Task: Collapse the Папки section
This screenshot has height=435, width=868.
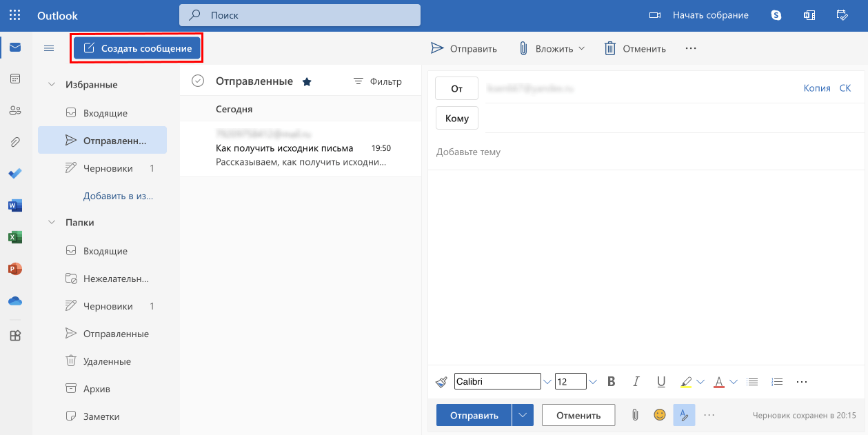Action: tap(51, 222)
